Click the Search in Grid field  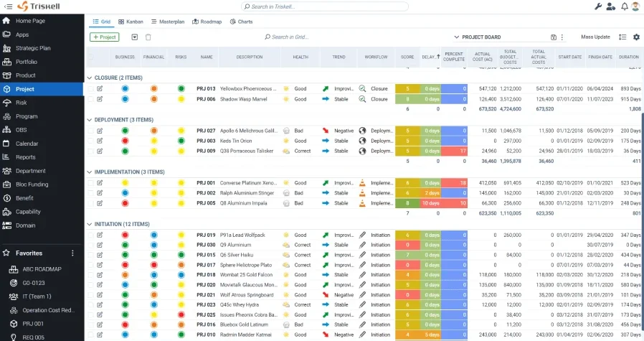294,37
